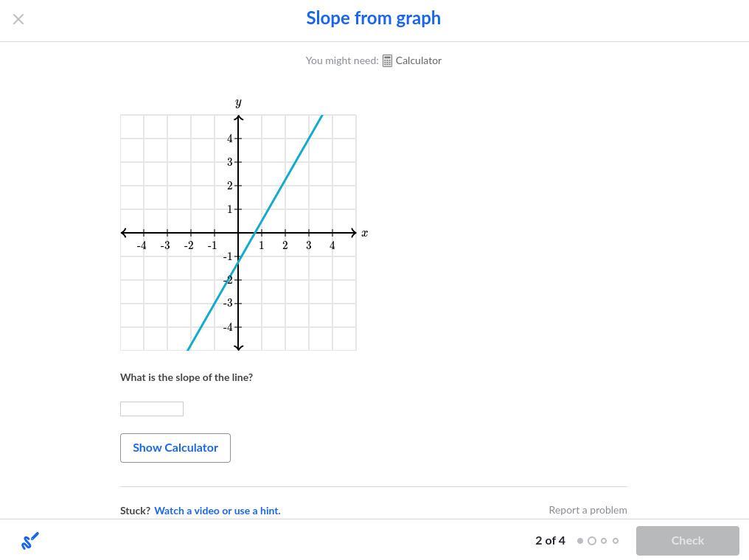Open the scratchpad pencil tool
This screenshot has height=560, width=749.
pyautogui.click(x=30, y=541)
